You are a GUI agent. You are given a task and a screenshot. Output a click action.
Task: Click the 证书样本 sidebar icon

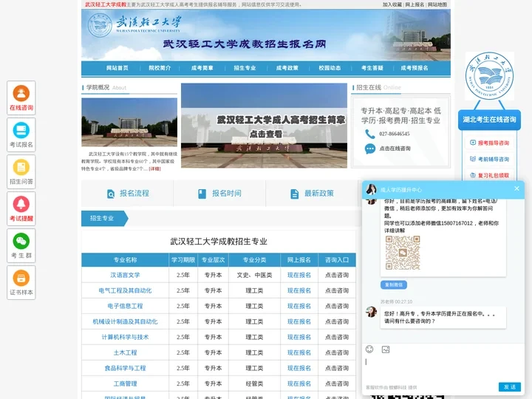click(x=21, y=282)
